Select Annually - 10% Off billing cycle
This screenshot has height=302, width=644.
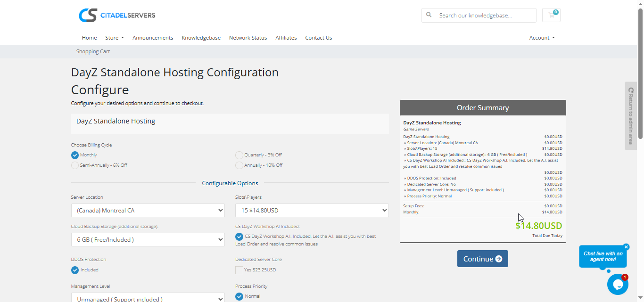(x=239, y=165)
